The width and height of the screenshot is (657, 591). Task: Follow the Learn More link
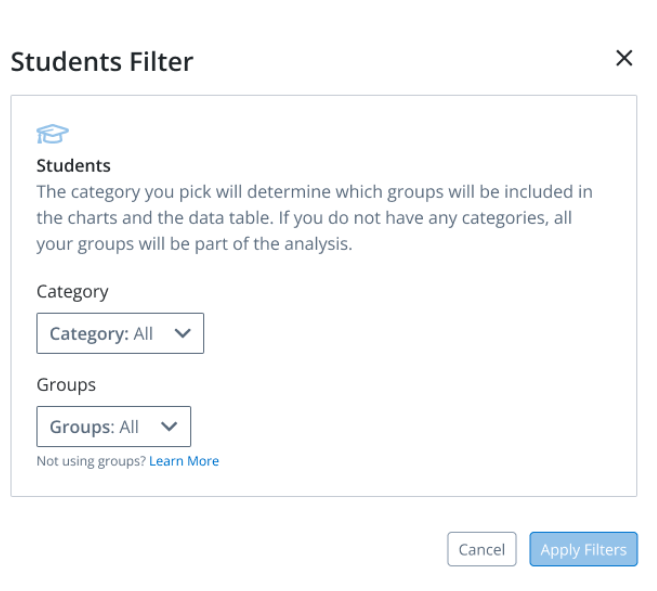tap(184, 461)
